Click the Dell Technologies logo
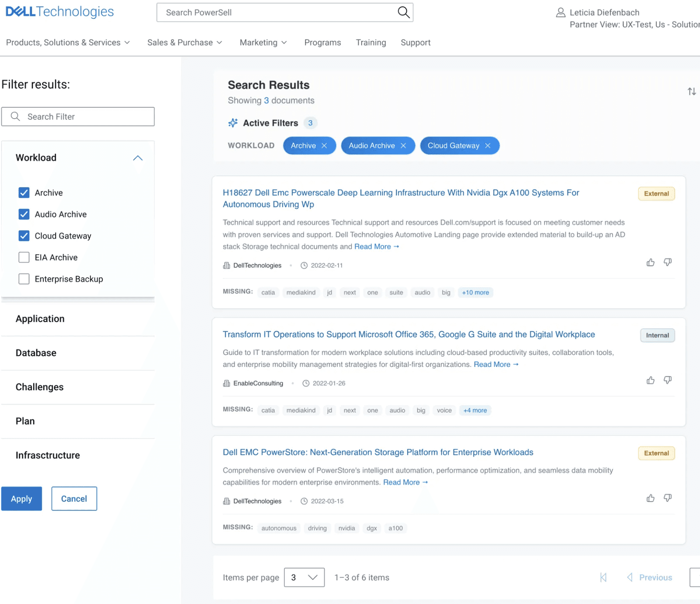 point(59,12)
